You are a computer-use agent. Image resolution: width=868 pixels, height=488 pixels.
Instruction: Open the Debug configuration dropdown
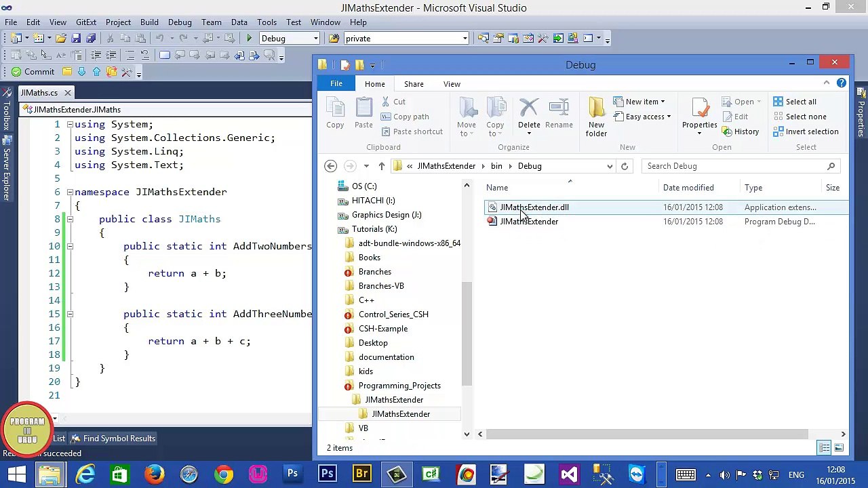click(290, 39)
